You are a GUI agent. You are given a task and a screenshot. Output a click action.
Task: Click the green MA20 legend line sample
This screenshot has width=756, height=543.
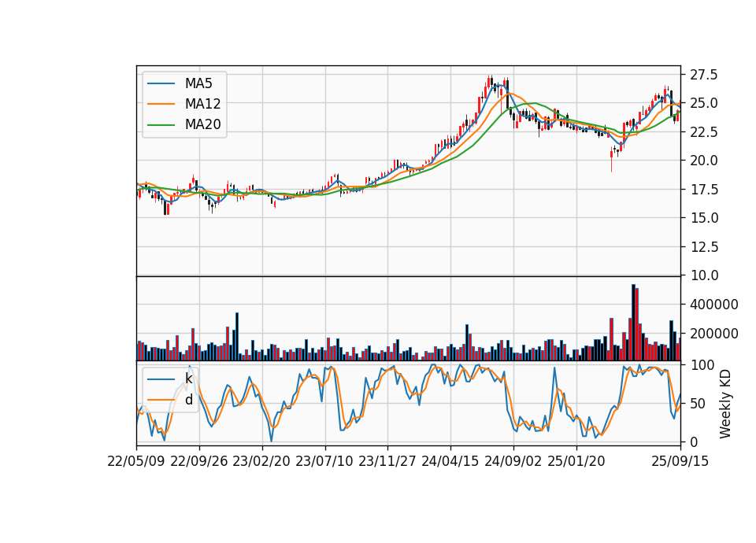161,124
